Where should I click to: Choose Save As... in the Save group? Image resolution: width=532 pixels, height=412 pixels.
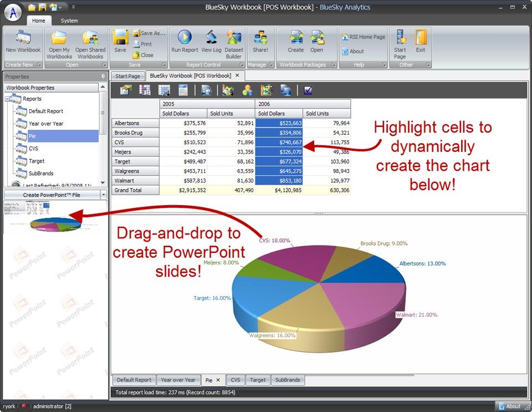[149, 33]
